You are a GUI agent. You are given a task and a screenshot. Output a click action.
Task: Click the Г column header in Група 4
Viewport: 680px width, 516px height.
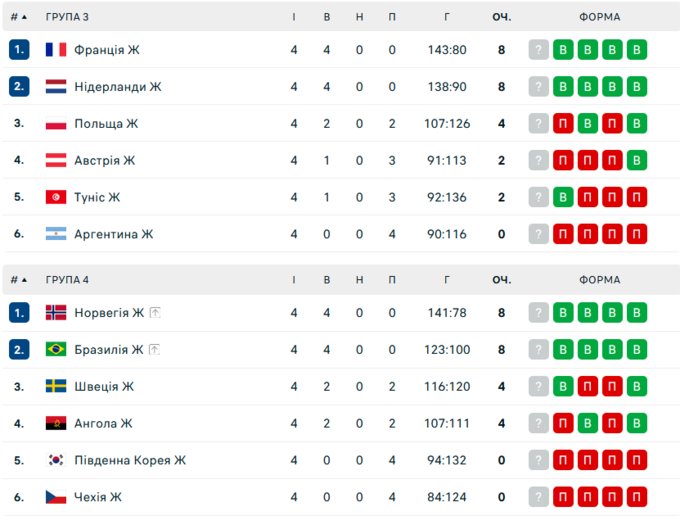(447, 280)
